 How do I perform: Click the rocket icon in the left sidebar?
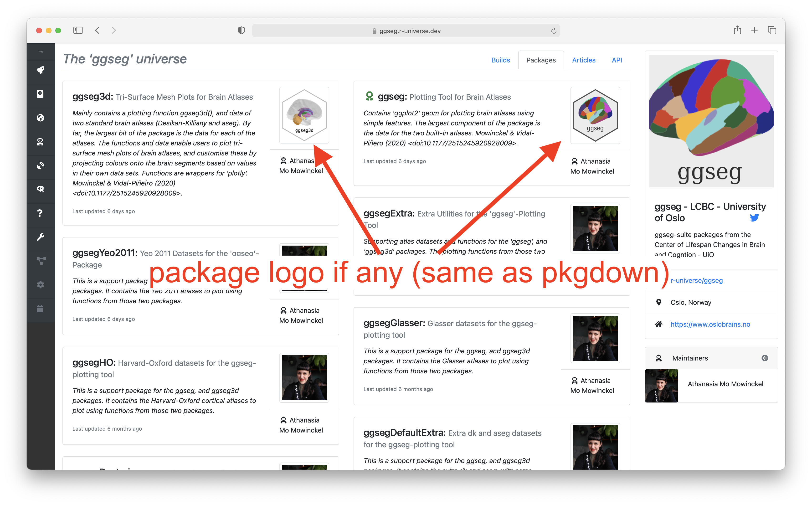coord(40,70)
